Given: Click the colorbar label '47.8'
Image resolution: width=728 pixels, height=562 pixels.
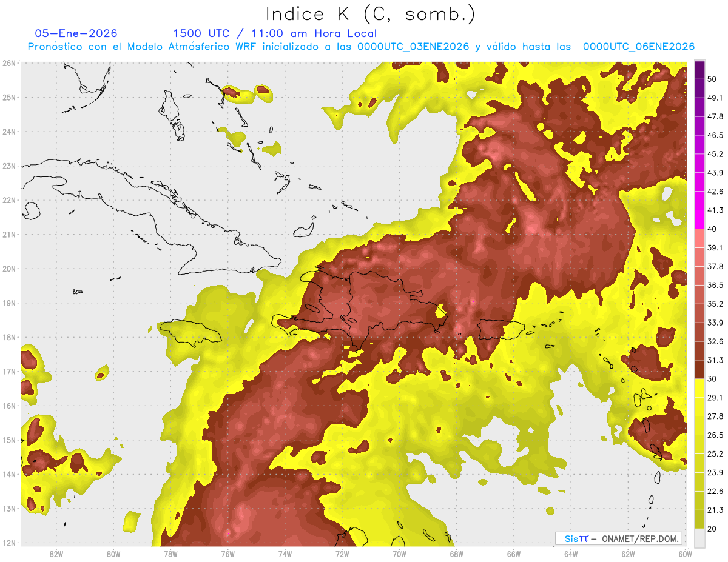Looking at the screenshot, I should [x=716, y=116].
